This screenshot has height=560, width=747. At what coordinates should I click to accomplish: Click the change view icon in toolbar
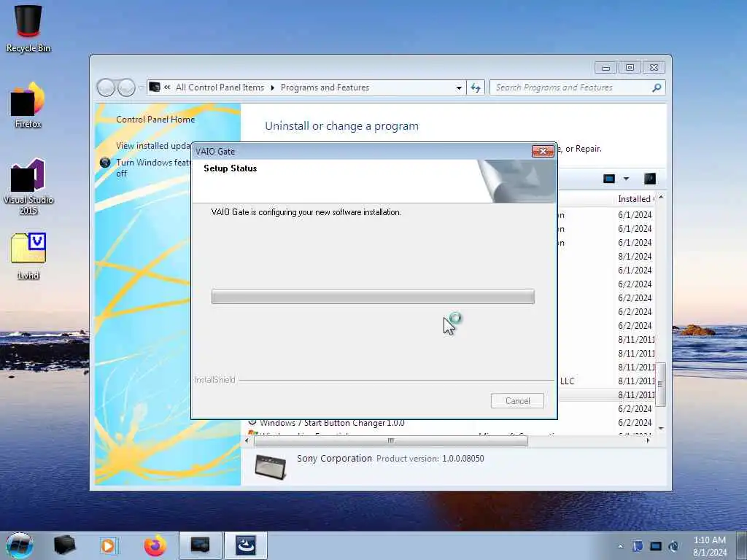[x=609, y=179]
